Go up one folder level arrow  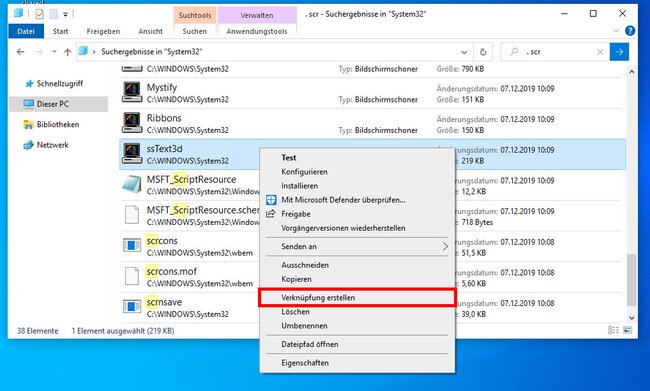[68, 52]
